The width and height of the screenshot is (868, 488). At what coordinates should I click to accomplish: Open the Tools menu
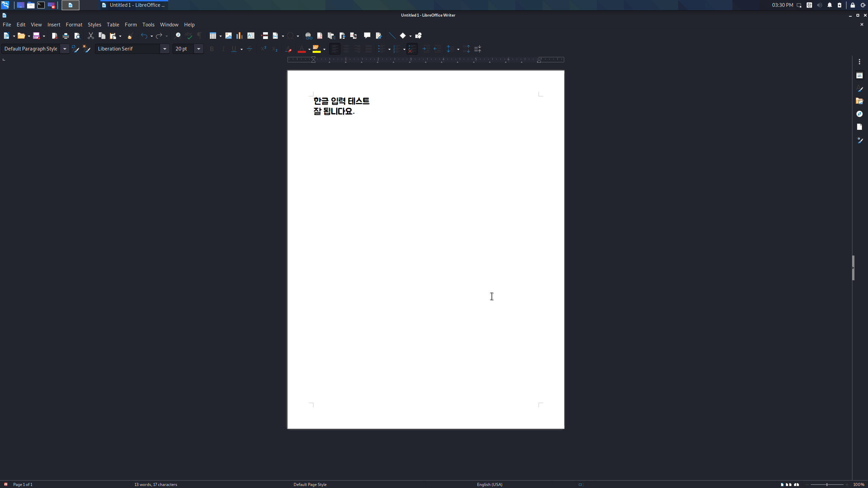(148, 24)
